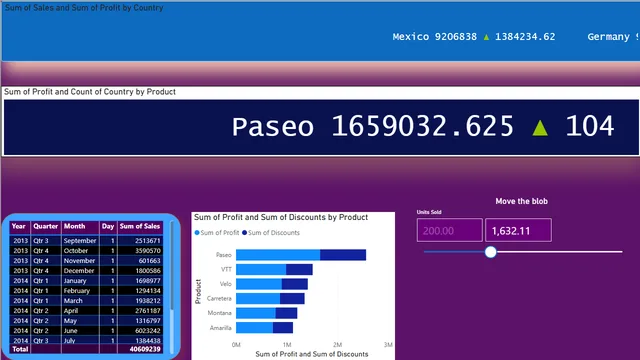Click Carretera profit bar in chart
The width and height of the screenshot is (640, 360).
(258, 299)
